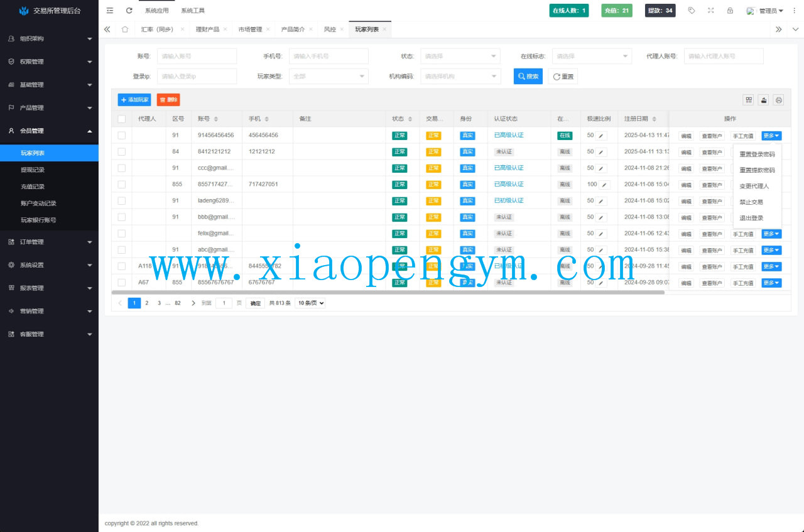Image resolution: width=804 pixels, height=532 pixels.
Task: Collapse the 会员管理 sidebar menu
Action: (x=49, y=131)
